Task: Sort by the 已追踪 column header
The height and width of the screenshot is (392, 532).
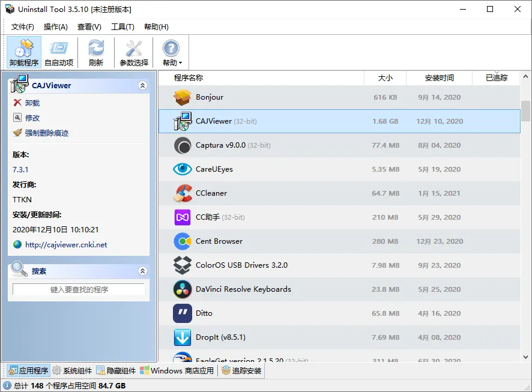Action: coord(497,78)
